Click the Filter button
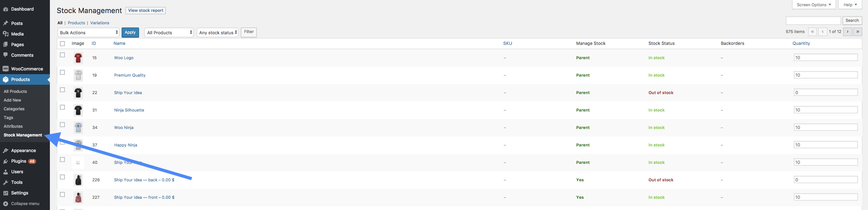Screen dimensions: 868x210 coord(249,32)
